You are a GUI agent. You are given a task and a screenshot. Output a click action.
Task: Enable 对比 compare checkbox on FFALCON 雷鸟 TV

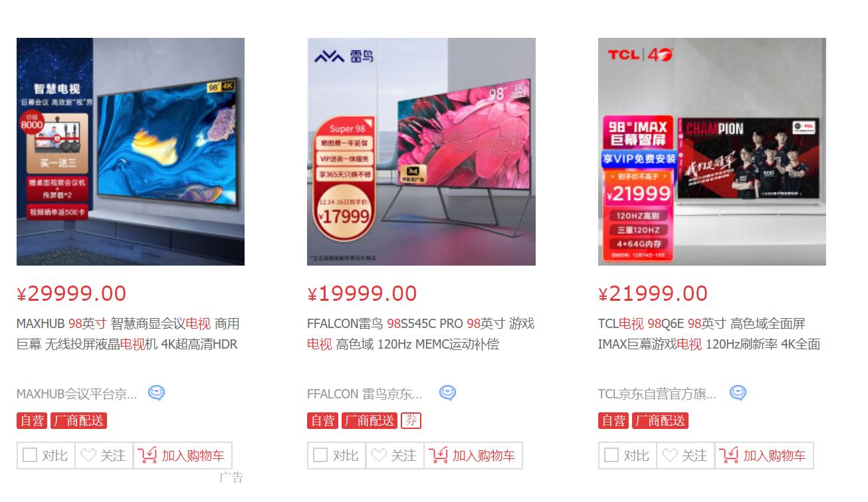[x=320, y=456]
